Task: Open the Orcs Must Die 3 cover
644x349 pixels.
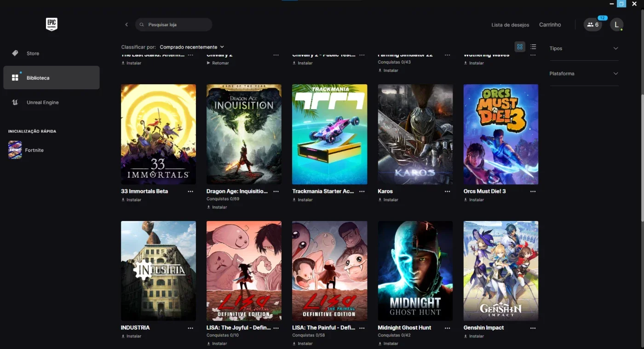Action: click(x=501, y=134)
